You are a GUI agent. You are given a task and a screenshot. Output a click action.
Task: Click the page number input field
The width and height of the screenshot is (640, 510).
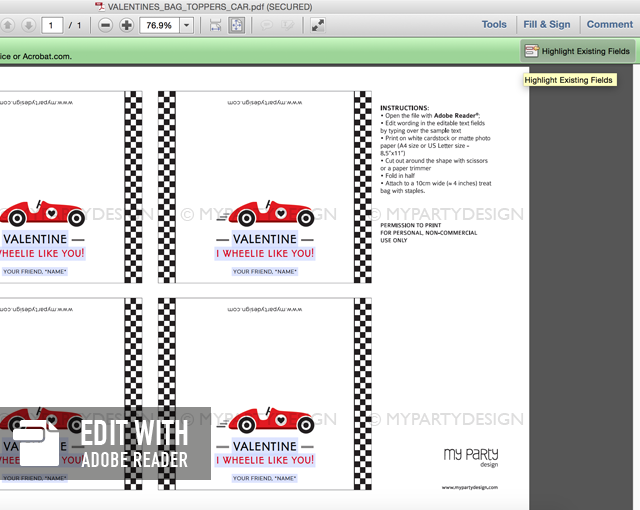[x=52, y=25]
